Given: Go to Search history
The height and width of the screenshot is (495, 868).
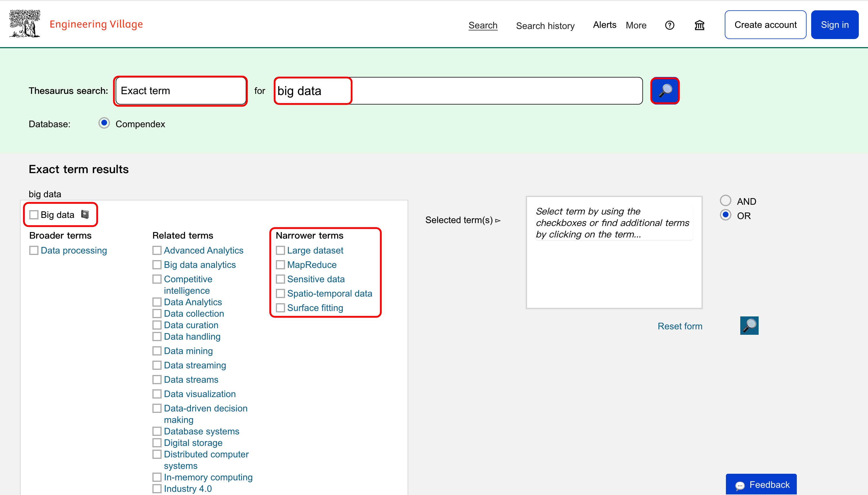Looking at the screenshot, I should 545,26.
